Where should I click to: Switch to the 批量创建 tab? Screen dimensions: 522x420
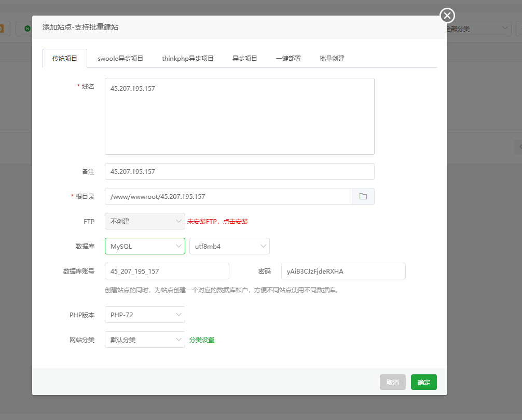pyautogui.click(x=332, y=59)
